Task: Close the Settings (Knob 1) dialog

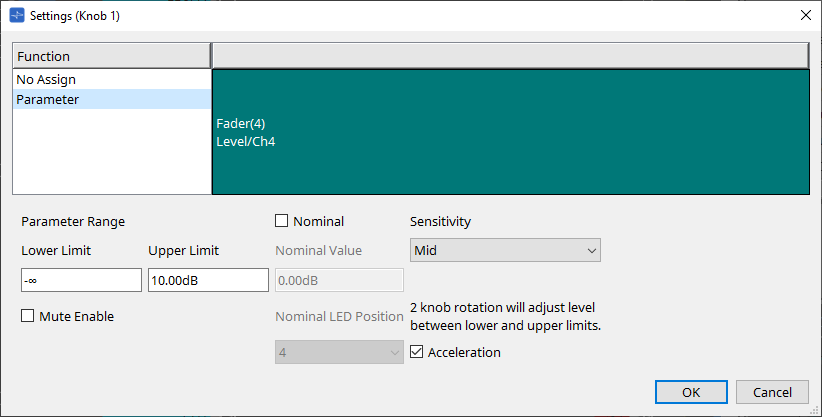Action: pyautogui.click(x=805, y=15)
